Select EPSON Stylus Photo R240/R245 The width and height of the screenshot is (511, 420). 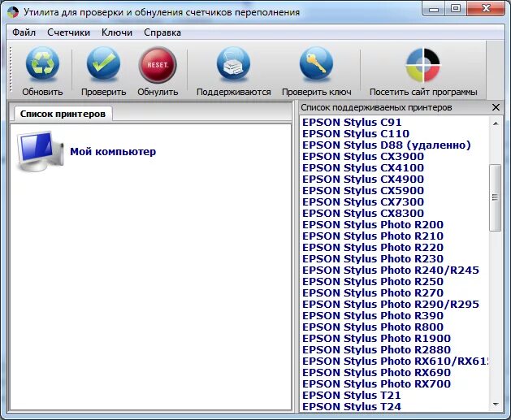[x=391, y=271]
